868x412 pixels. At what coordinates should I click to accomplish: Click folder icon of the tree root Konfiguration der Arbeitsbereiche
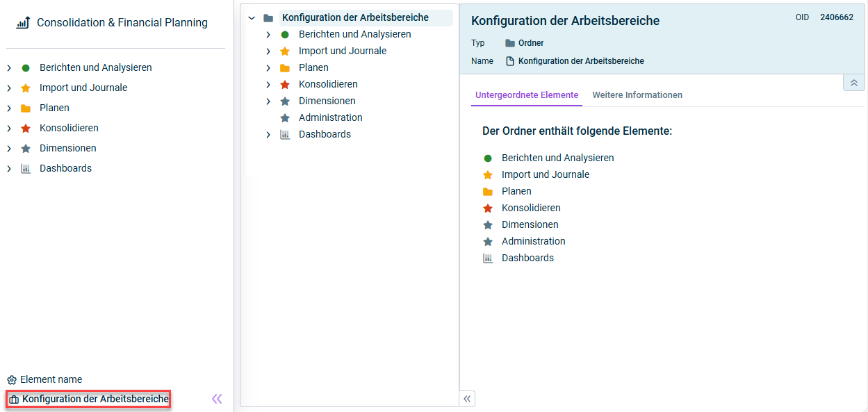[268, 18]
